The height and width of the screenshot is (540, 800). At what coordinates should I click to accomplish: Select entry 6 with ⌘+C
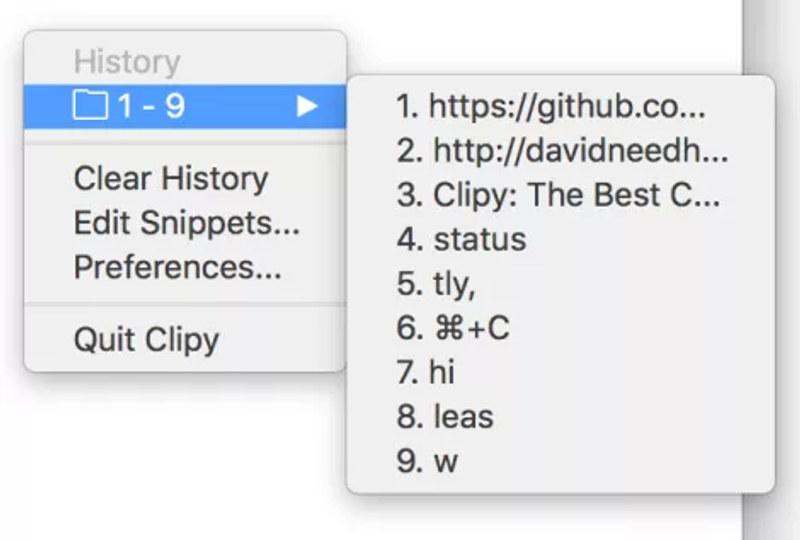click(x=561, y=328)
